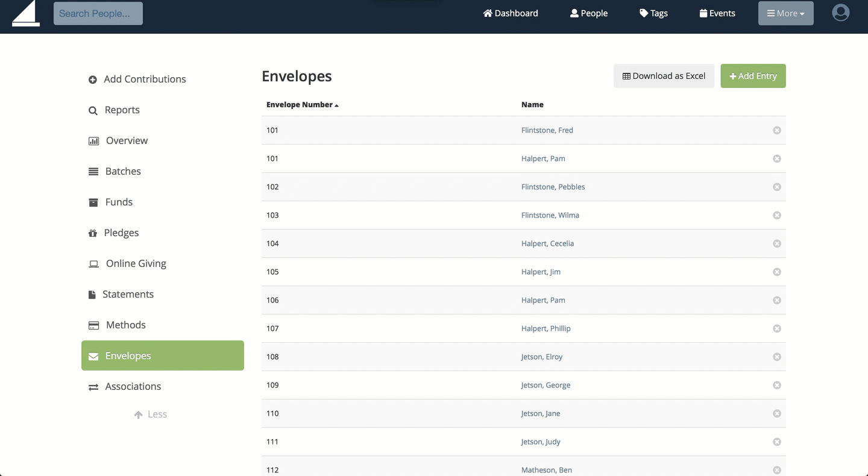Select Online Giving in sidebar
868x476 pixels.
[x=136, y=263]
